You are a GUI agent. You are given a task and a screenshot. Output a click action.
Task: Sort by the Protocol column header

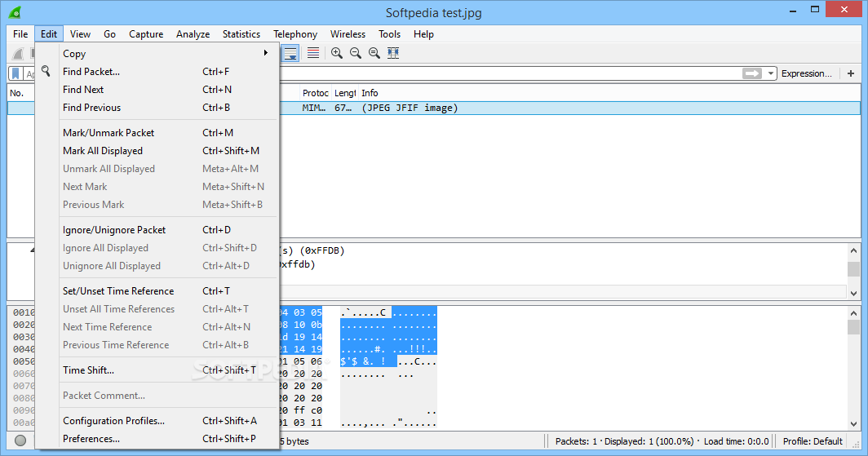pyautogui.click(x=316, y=93)
